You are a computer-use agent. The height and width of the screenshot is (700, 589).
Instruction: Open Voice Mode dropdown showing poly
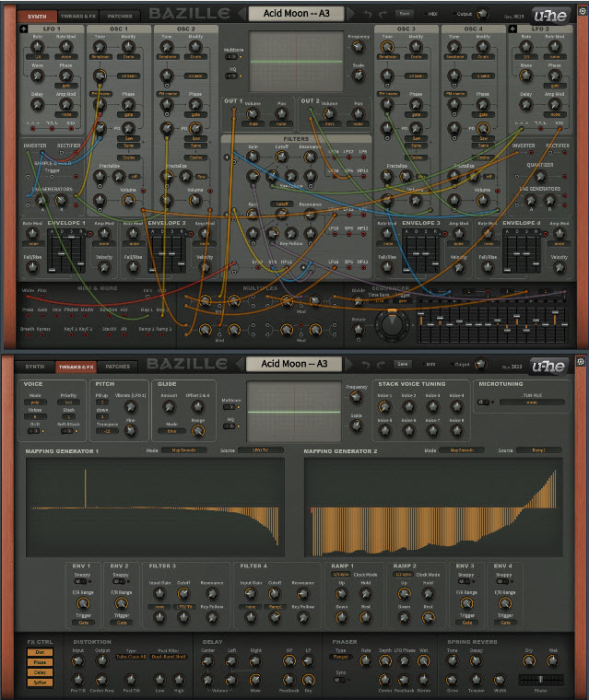click(x=35, y=402)
